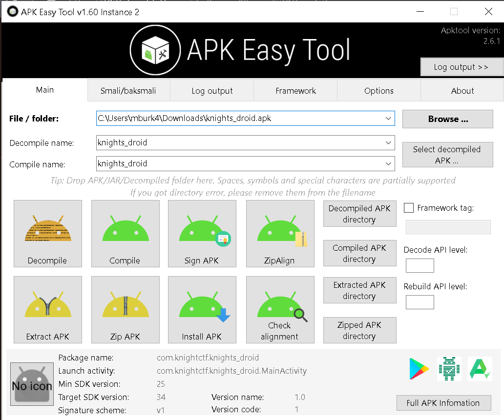Expand the Compile name dropdown
The image size is (504, 420).
pos(388,164)
